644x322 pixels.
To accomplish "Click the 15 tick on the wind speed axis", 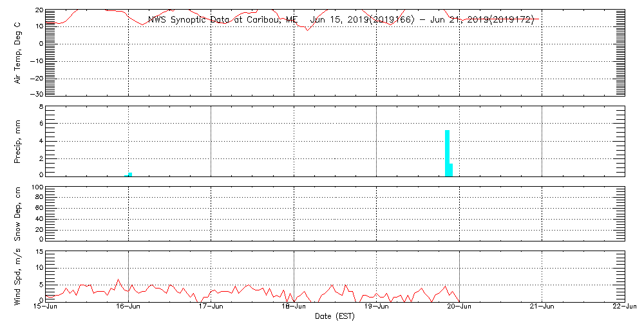I will point(39,252).
